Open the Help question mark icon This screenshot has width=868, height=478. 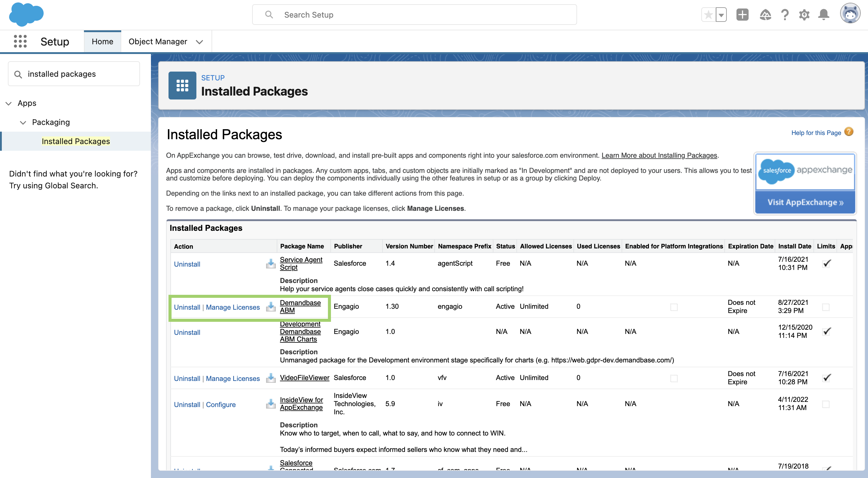785,15
